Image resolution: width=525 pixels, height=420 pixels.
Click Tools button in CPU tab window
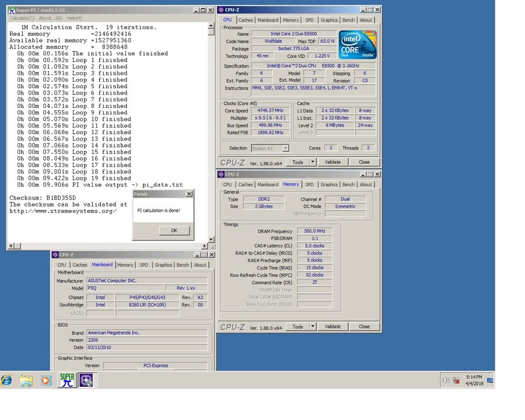coord(297,162)
